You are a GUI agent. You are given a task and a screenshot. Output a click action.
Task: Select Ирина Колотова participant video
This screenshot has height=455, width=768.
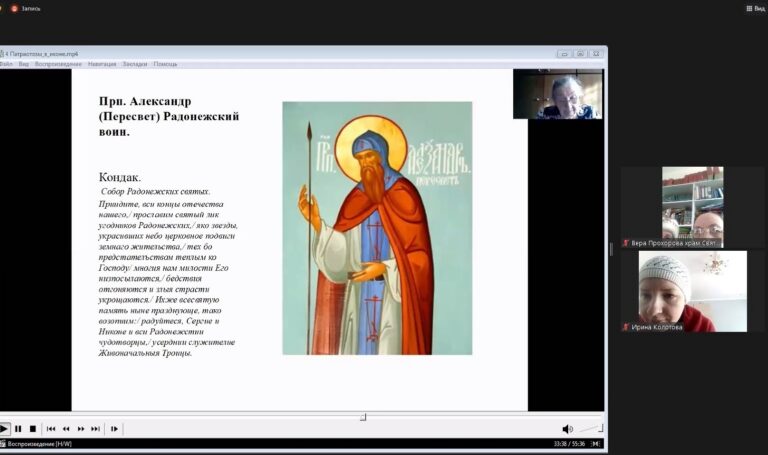tap(693, 291)
